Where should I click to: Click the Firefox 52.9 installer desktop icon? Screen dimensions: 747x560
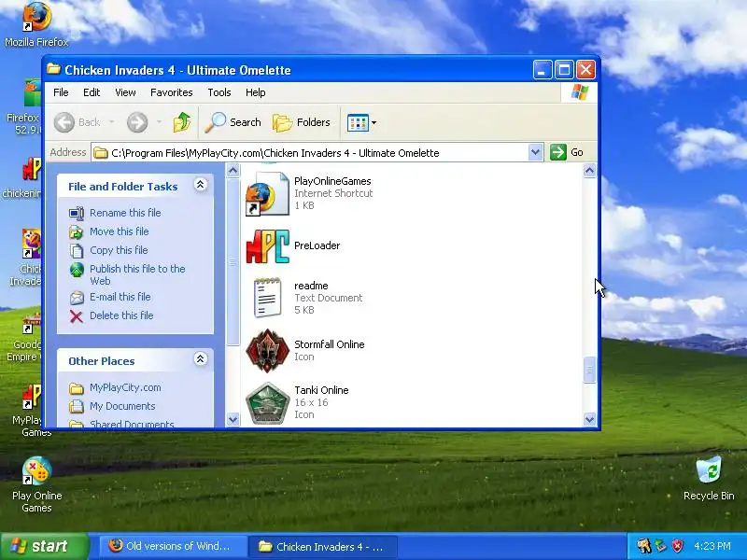pos(25,107)
